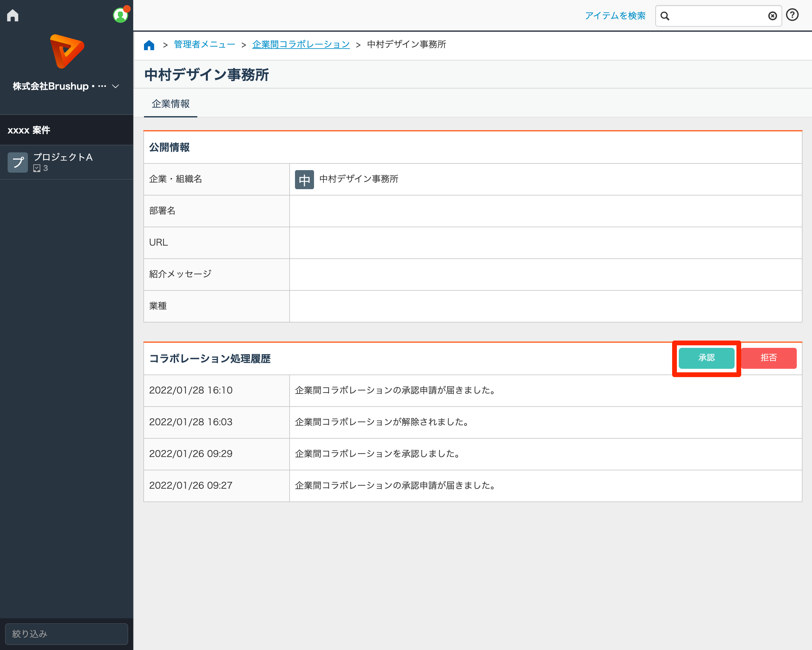Click the task count checkbox icon under プロジェクトA
Screen dimensions: 812x650
(37, 169)
